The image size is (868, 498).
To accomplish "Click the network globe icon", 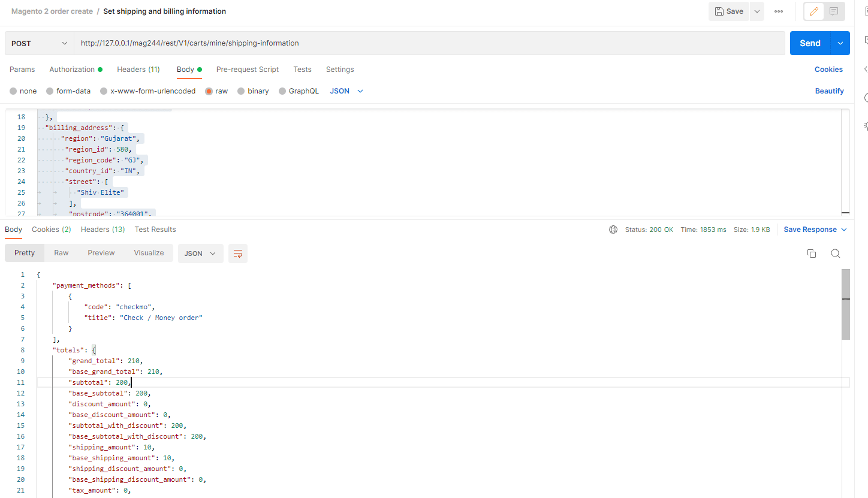I will pos(613,230).
